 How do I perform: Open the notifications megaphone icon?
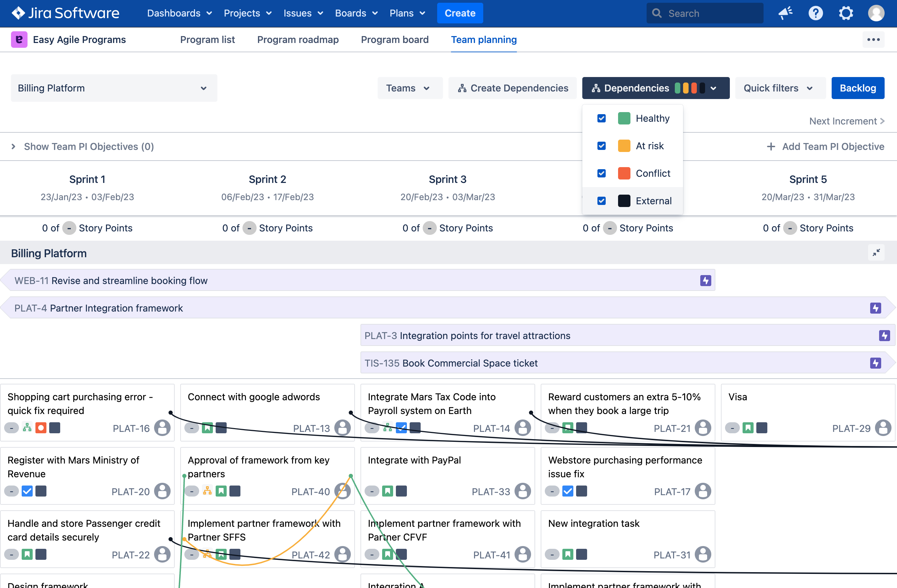click(x=786, y=13)
